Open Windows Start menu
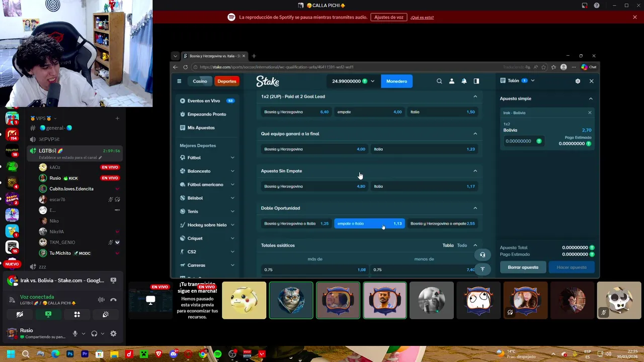The height and width of the screenshot is (362, 644). point(11,354)
